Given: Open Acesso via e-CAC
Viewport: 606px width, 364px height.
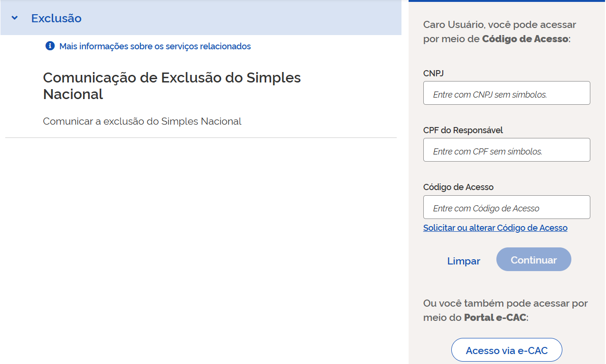Looking at the screenshot, I should tap(506, 350).
